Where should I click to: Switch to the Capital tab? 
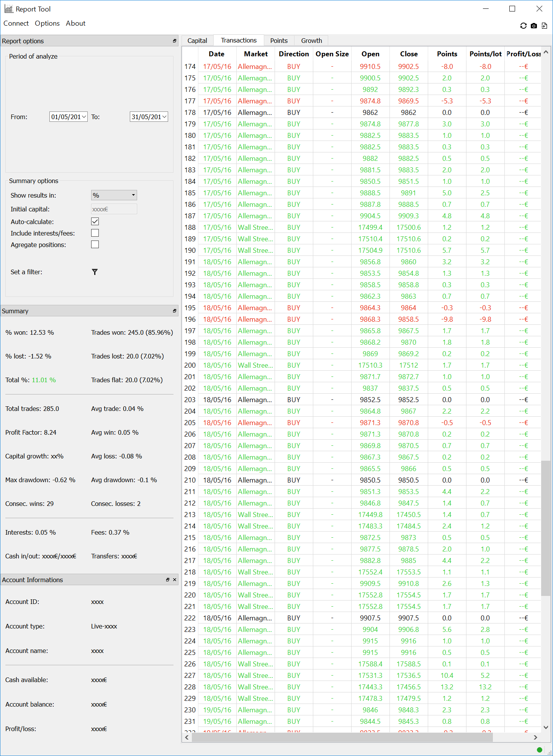point(197,41)
